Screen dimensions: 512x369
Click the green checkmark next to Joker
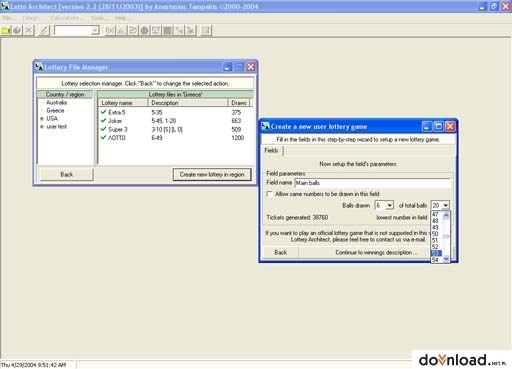pyautogui.click(x=103, y=120)
